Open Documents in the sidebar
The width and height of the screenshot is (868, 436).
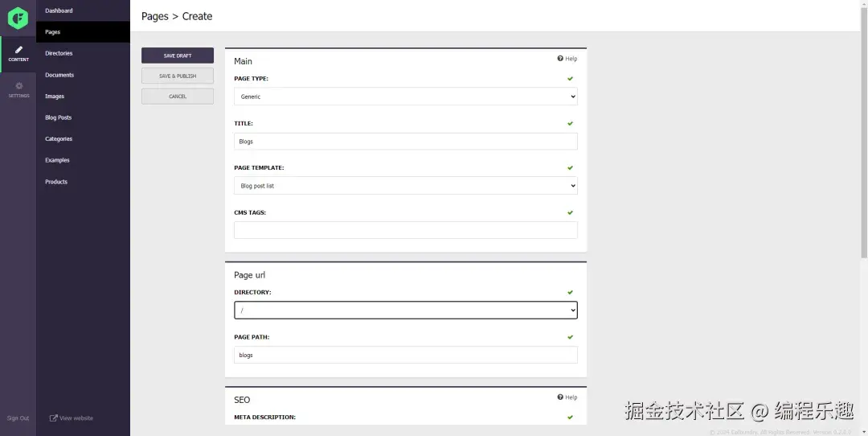(x=83, y=75)
